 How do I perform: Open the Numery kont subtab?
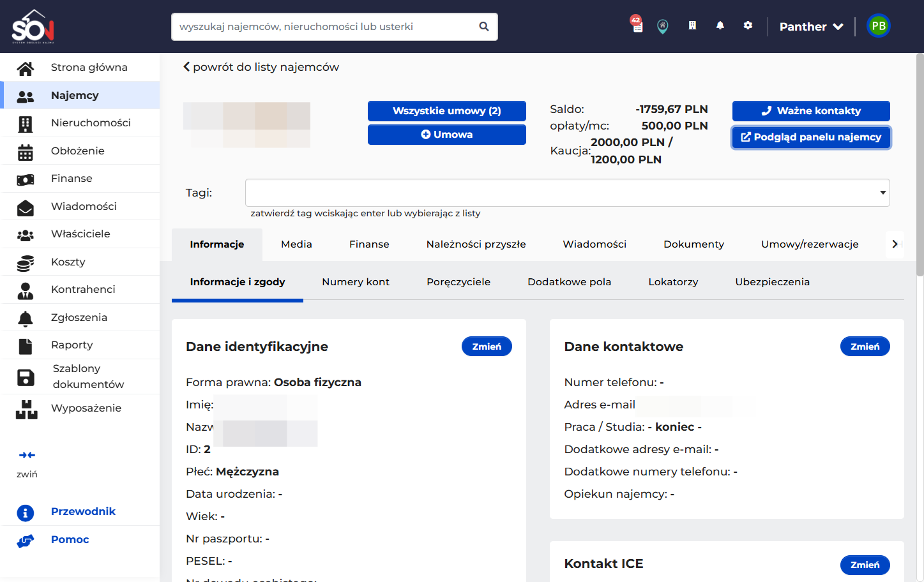click(x=356, y=282)
